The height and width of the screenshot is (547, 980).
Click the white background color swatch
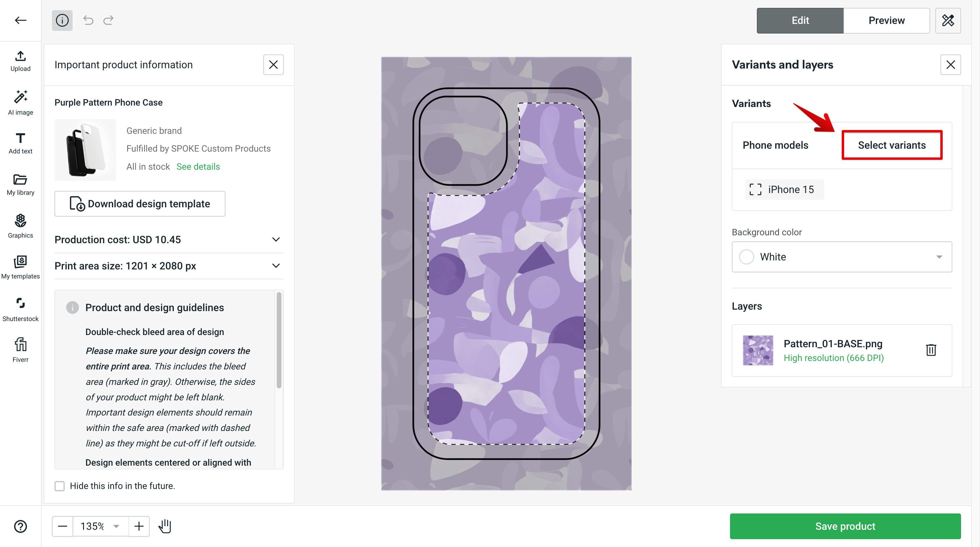pos(746,257)
